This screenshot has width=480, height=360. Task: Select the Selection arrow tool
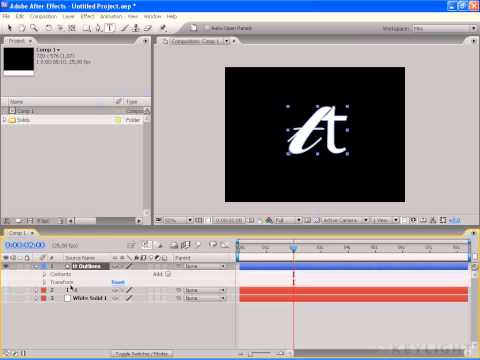tap(9, 28)
